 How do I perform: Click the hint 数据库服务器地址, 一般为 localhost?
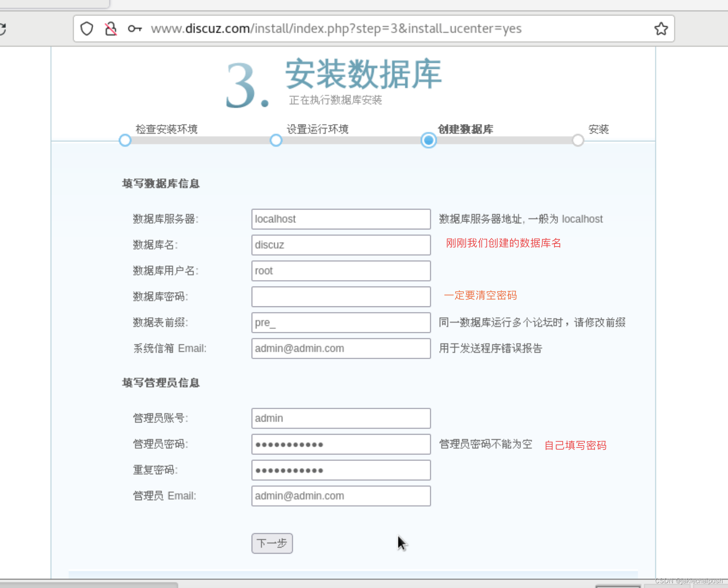pyautogui.click(x=521, y=219)
